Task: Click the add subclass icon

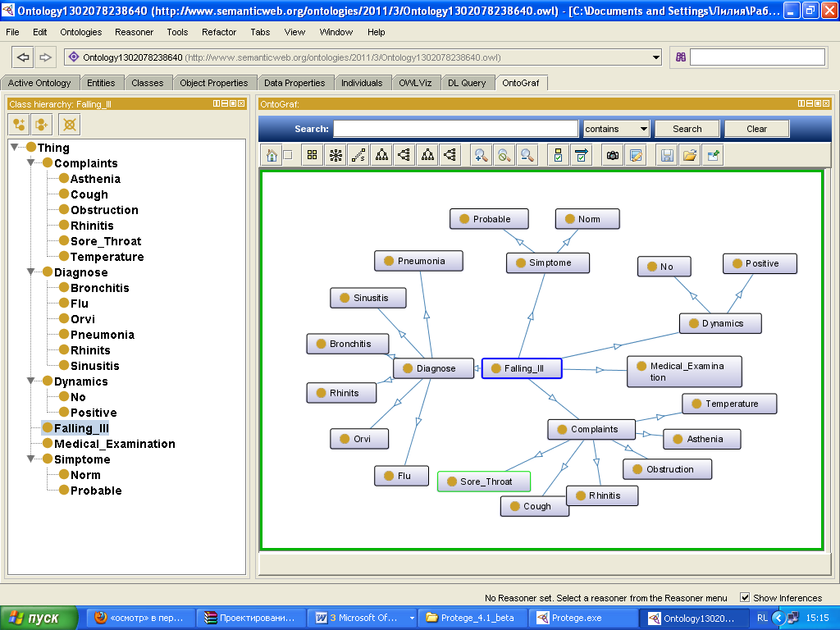Action: tap(20, 124)
